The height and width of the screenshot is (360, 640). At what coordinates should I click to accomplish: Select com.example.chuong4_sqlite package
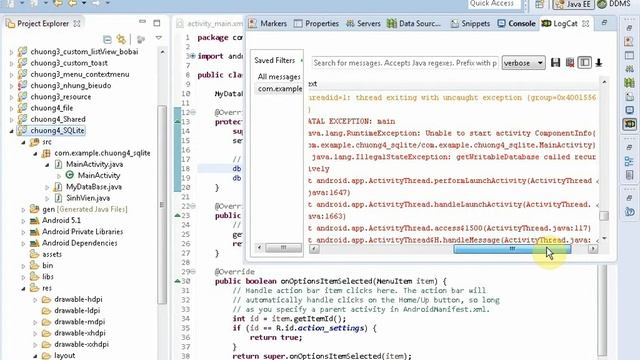(x=102, y=153)
